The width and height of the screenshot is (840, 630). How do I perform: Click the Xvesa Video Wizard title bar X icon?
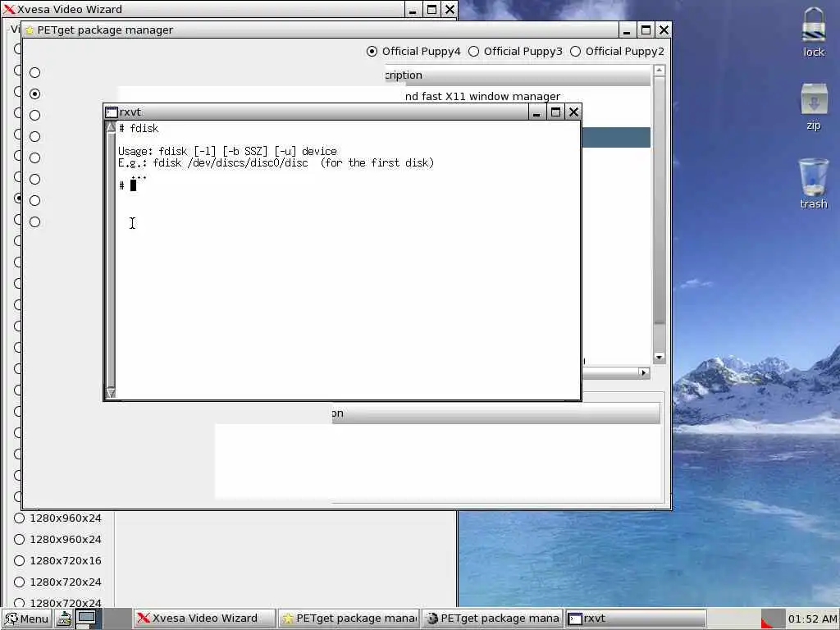[x=8, y=9]
